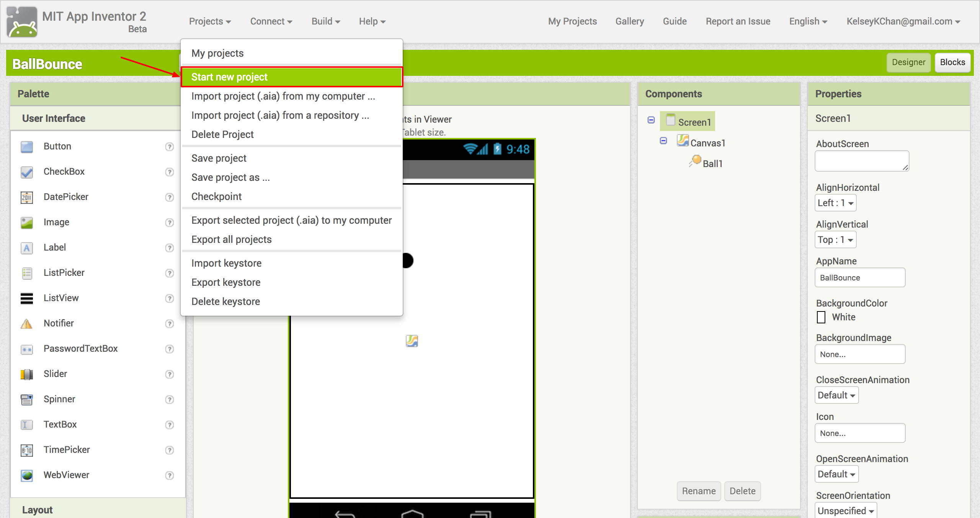This screenshot has width=980, height=518.
Task: Select the CheckBox palette icon
Action: (27, 172)
